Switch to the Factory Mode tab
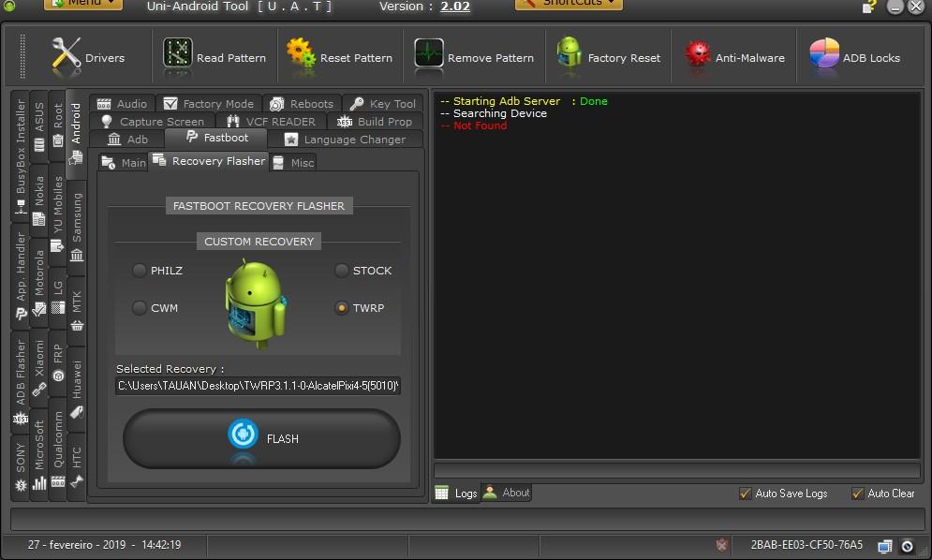The width and height of the screenshot is (932, 560). pos(209,103)
